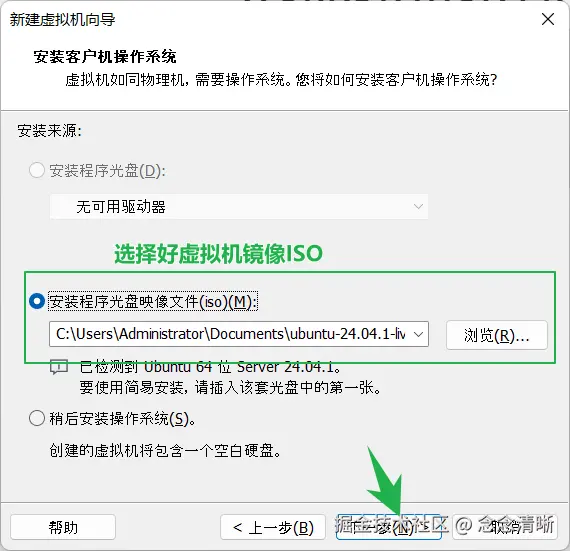The width and height of the screenshot is (570, 551).
Task: Click the 新建虚拟机向导 title bar text
Action: [62, 19]
